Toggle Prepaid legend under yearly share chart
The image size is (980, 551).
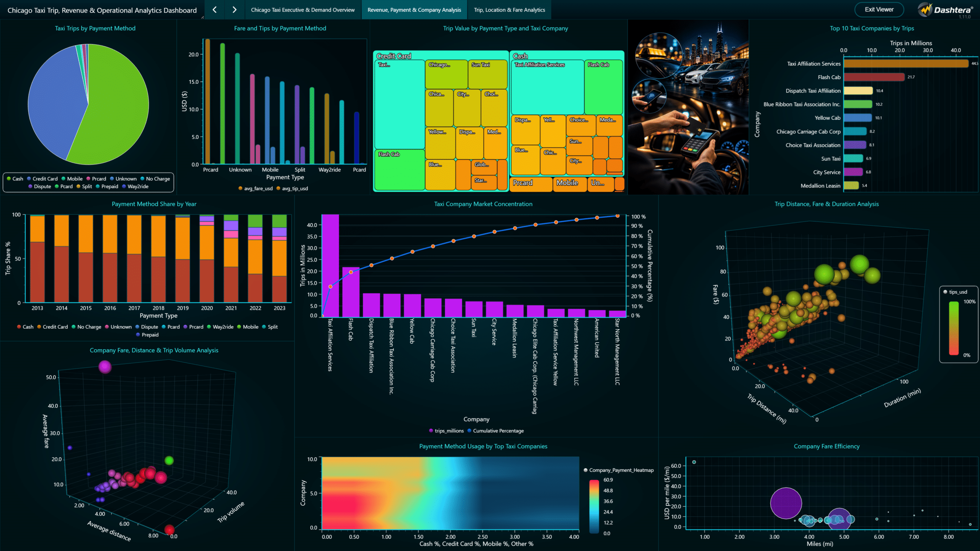(x=147, y=335)
